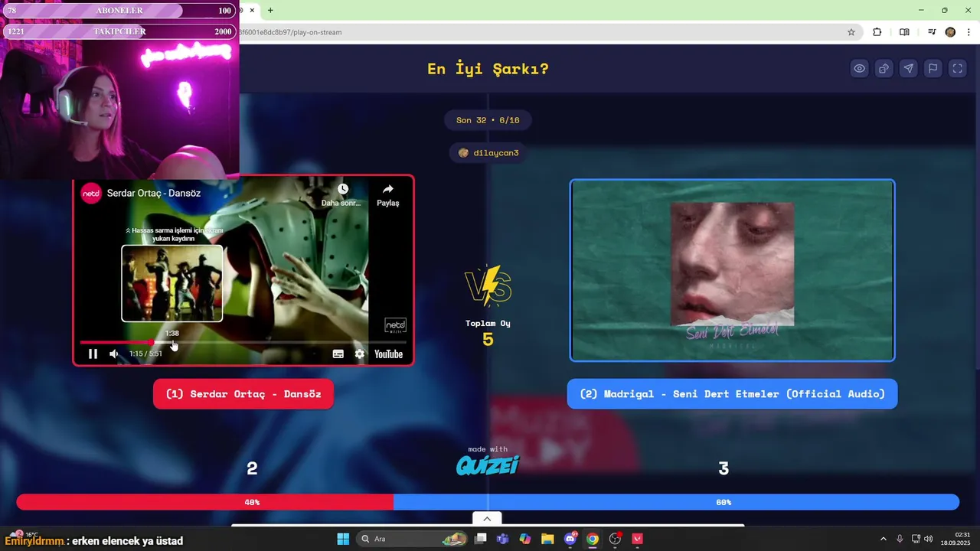Open Task View on taskbar

pyautogui.click(x=480, y=539)
